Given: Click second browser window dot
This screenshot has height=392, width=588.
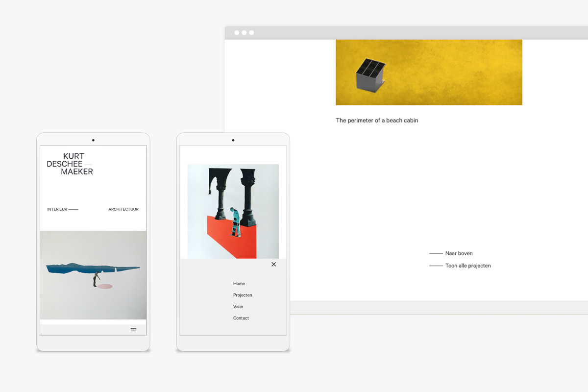Looking at the screenshot, I should pos(244,33).
